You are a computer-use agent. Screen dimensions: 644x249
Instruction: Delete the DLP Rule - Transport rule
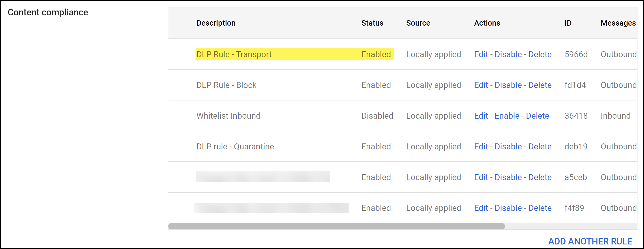coord(540,54)
